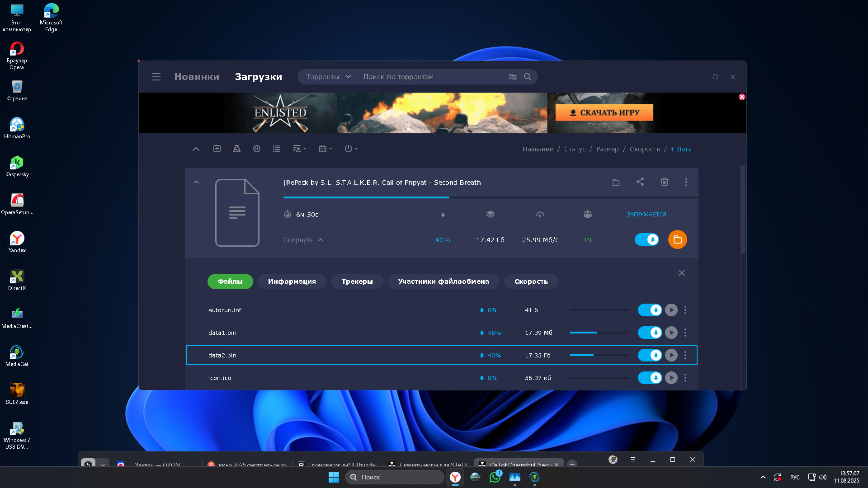Add a new torrent with plus icon
The image size is (868, 488).
217,149
